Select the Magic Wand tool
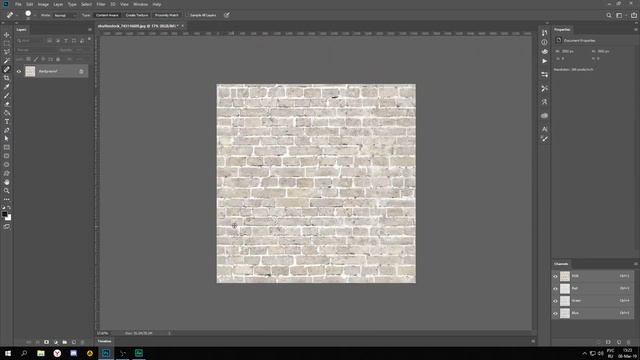This screenshot has width=640, height=360. [7, 60]
